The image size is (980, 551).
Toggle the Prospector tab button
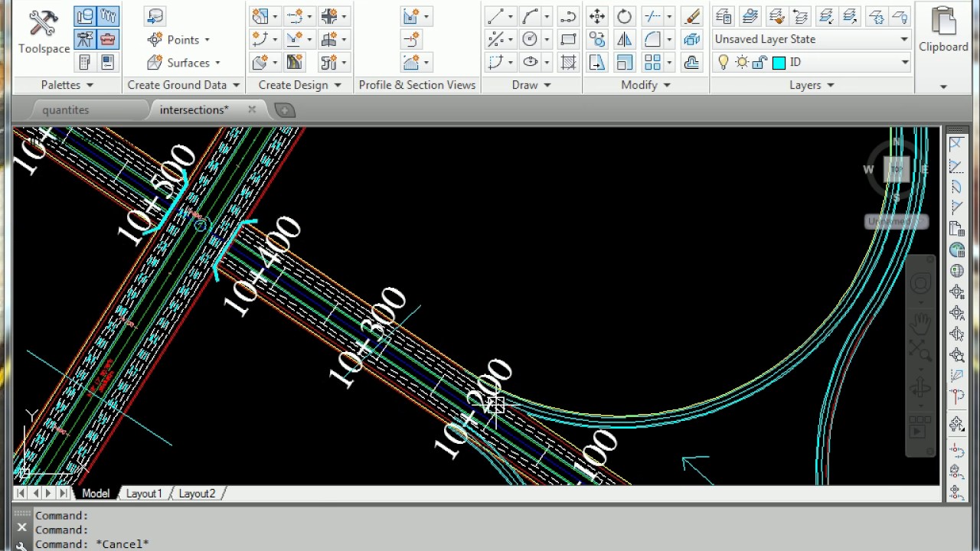[x=85, y=16]
